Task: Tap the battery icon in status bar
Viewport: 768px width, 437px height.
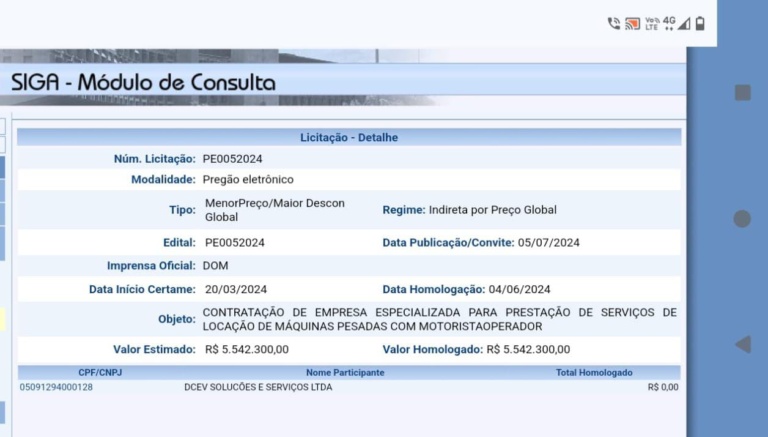Action: tap(700, 23)
